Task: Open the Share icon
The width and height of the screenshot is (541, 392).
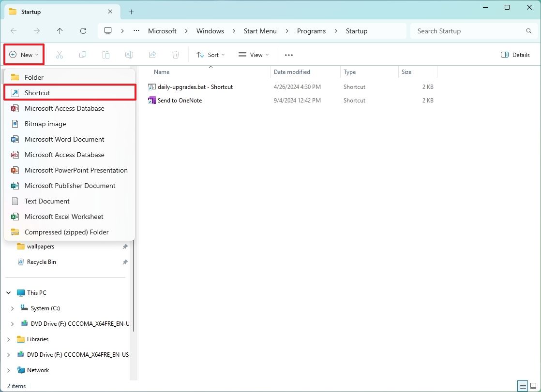Action: (x=152, y=54)
